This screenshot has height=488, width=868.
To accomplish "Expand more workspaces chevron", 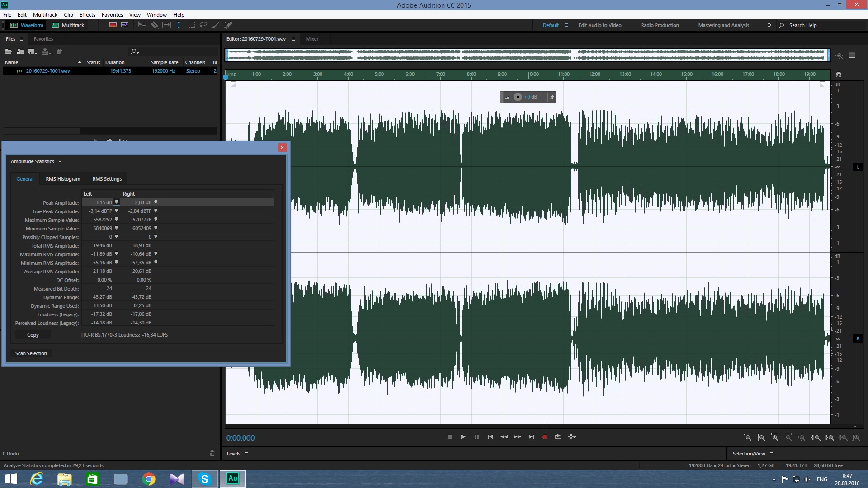I will pos(769,25).
